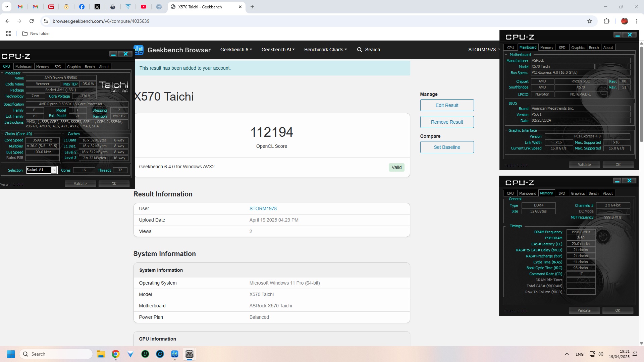Open the CPU-Z taskbar icon

[x=190, y=354]
